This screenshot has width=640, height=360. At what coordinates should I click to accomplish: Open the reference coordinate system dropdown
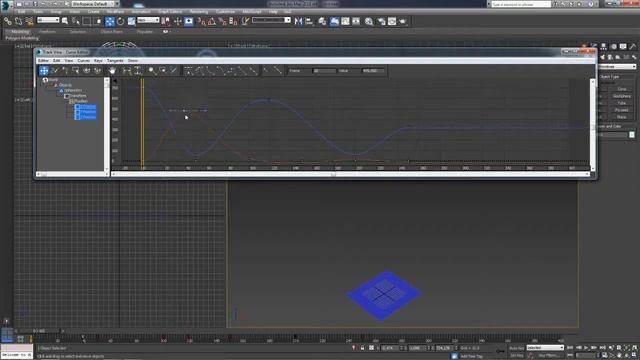[148, 20]
